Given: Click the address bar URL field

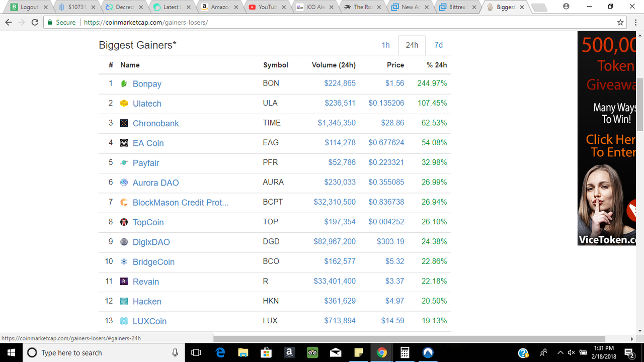Looking at the screenshot, I should pyautogui.click(x=347, y=23).
